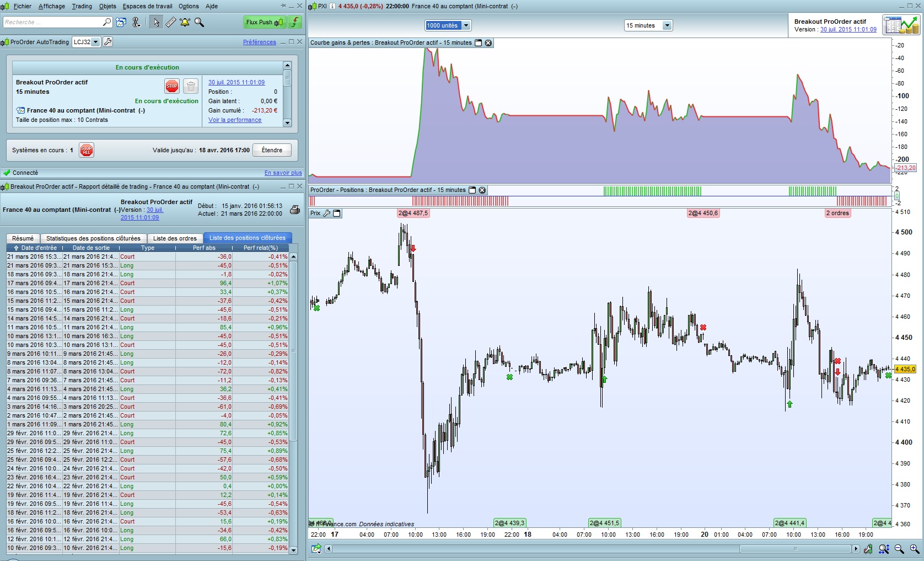This screenshot has height=561, width=924.
Task: Zoom out the chart with minus magnifier
Action: click(x=899, y=548)
